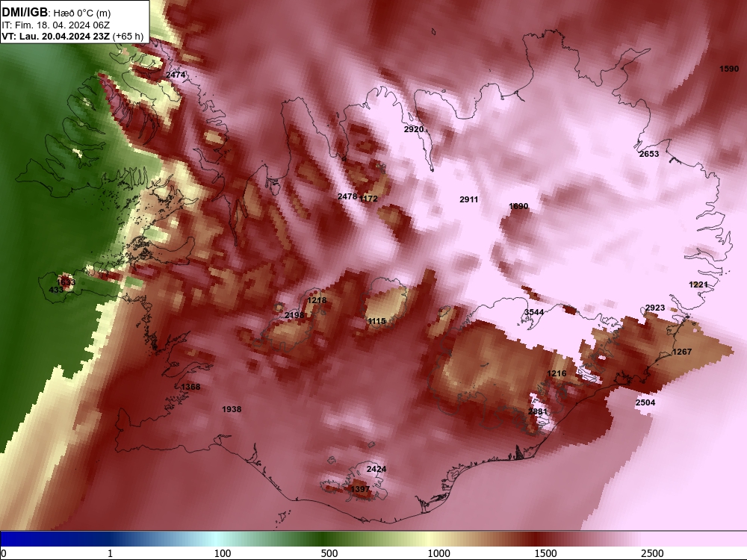
Task: Click the map value 1633
Action: [x=66, y=282]
